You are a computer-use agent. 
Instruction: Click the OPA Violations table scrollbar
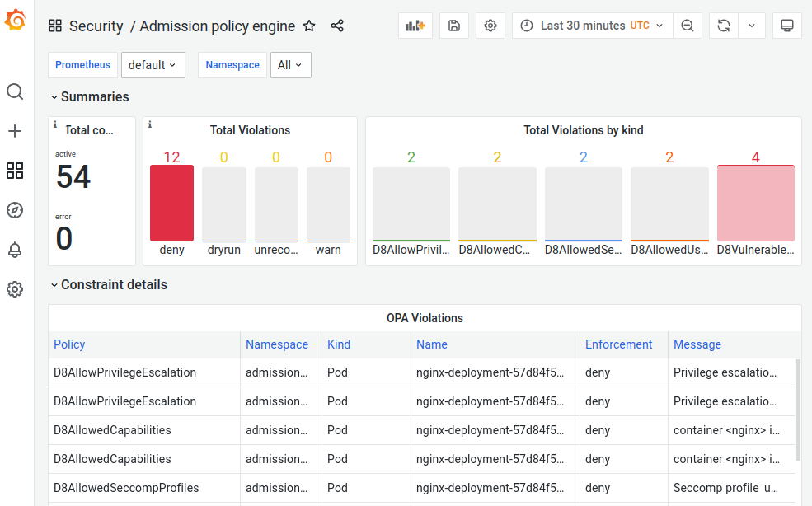796,410
